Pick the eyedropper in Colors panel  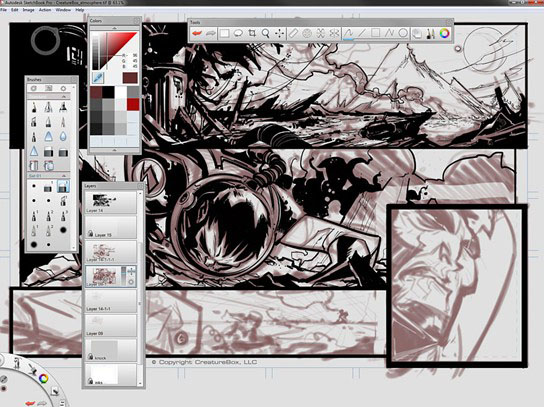tap(98, 78)
